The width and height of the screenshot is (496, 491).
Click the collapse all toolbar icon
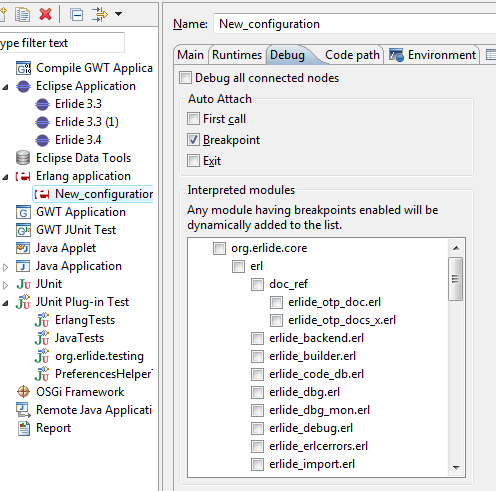coord(76,15)
